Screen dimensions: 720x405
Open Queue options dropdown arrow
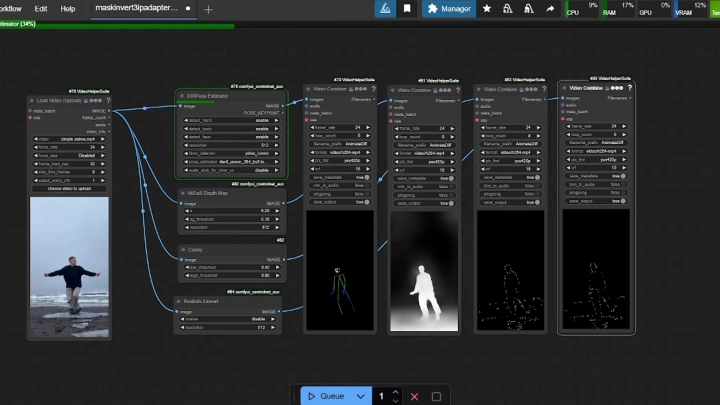click(360, 396)
